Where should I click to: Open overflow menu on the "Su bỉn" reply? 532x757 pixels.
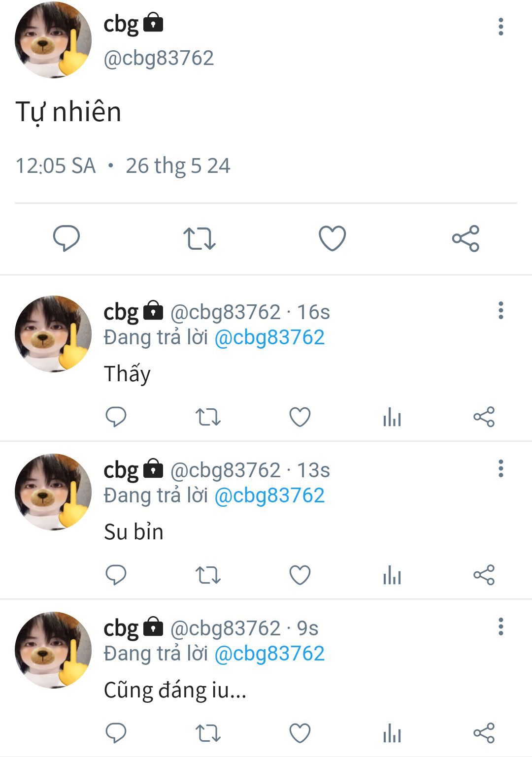(x=501, y=468)
